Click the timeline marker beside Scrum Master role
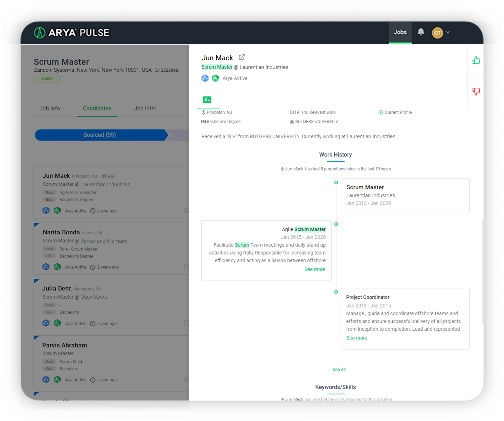This screenshot has height=421, width=504. pyautogui.click(x=336, y=183)
